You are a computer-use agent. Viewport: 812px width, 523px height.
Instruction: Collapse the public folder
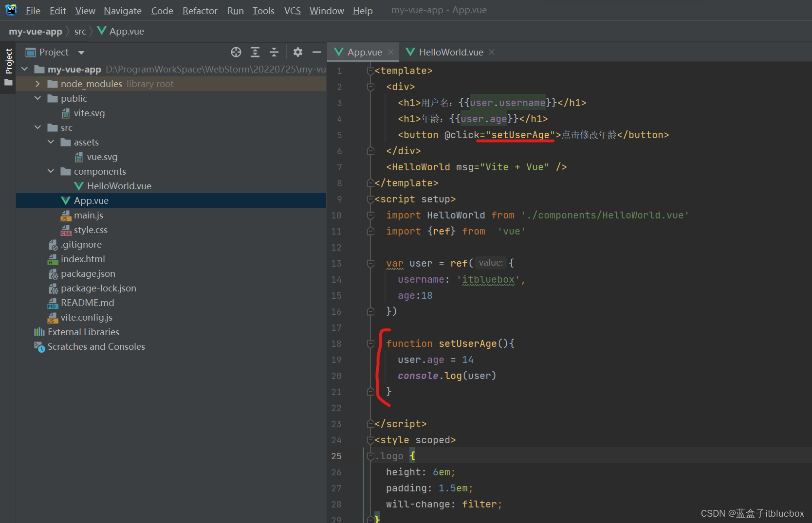point(38,98)
